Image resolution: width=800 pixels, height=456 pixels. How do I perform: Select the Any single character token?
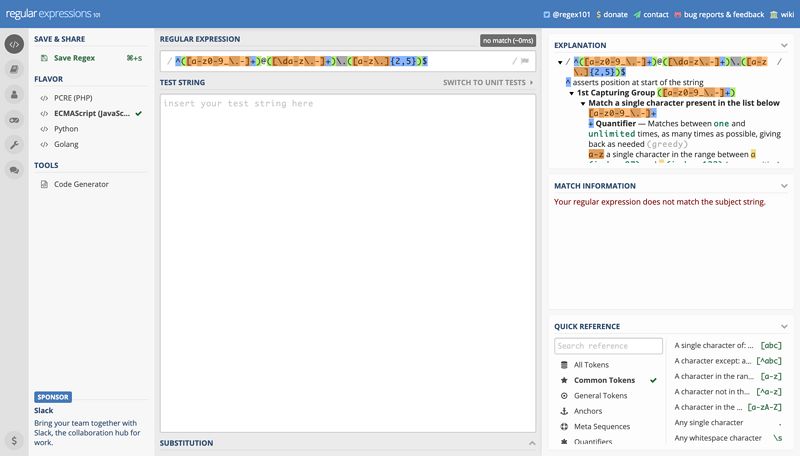pos(728,423)
